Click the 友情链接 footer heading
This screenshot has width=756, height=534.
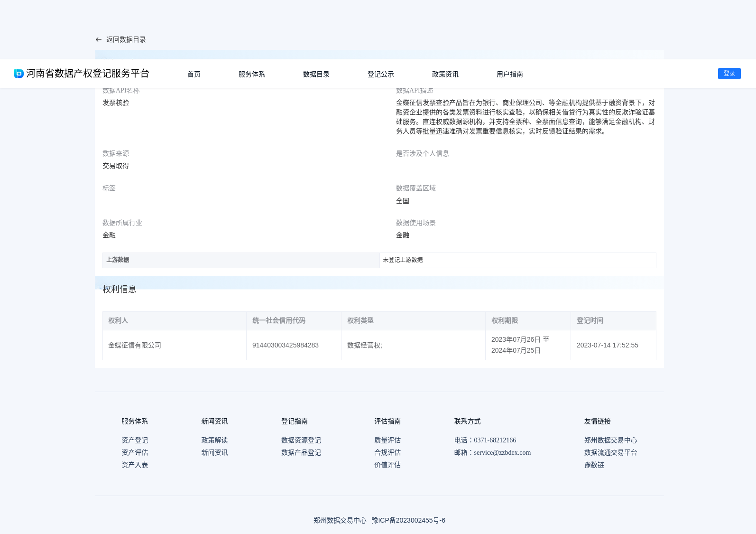(x=598, y=422)
